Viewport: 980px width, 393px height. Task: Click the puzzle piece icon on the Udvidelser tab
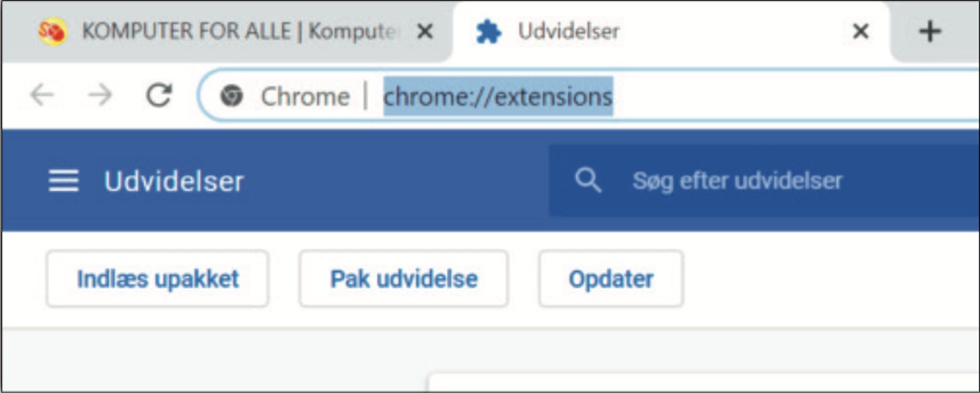coord(488,31)
